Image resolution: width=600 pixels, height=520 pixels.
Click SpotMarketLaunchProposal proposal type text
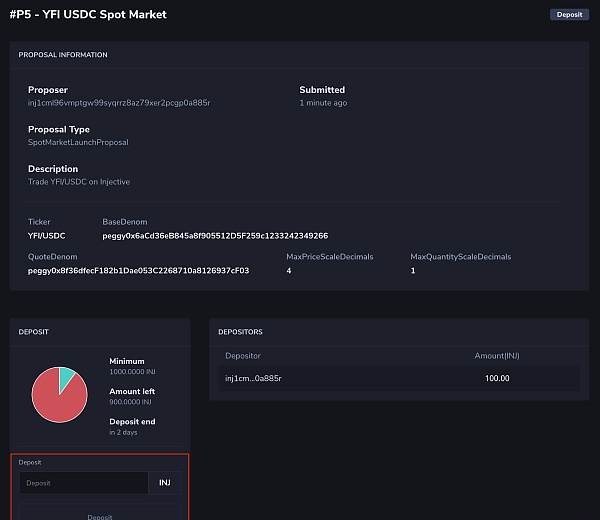point(78,142)
